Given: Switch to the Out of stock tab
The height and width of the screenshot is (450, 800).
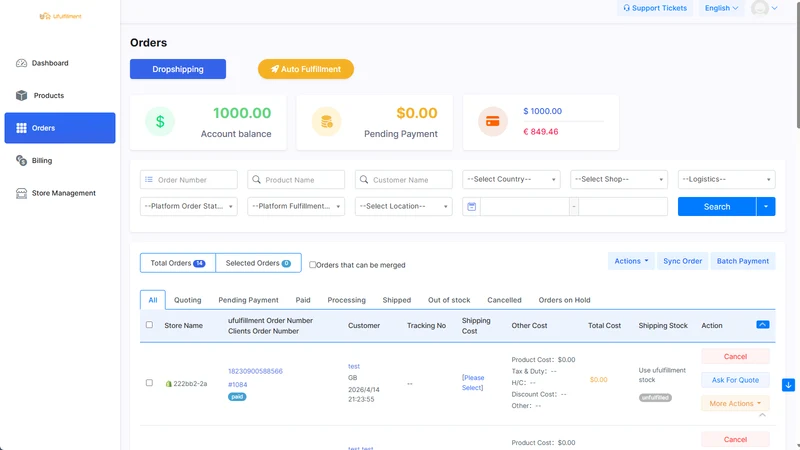Looking at the screenshot, I should click(449, 300).
